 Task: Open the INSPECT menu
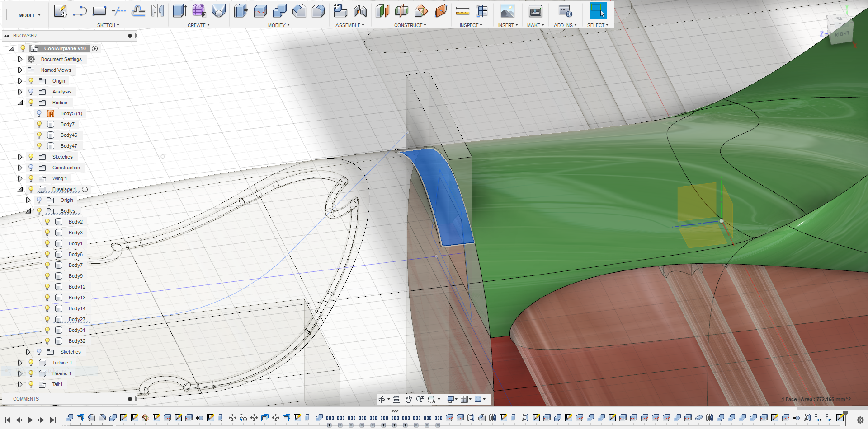pos(471,25)
